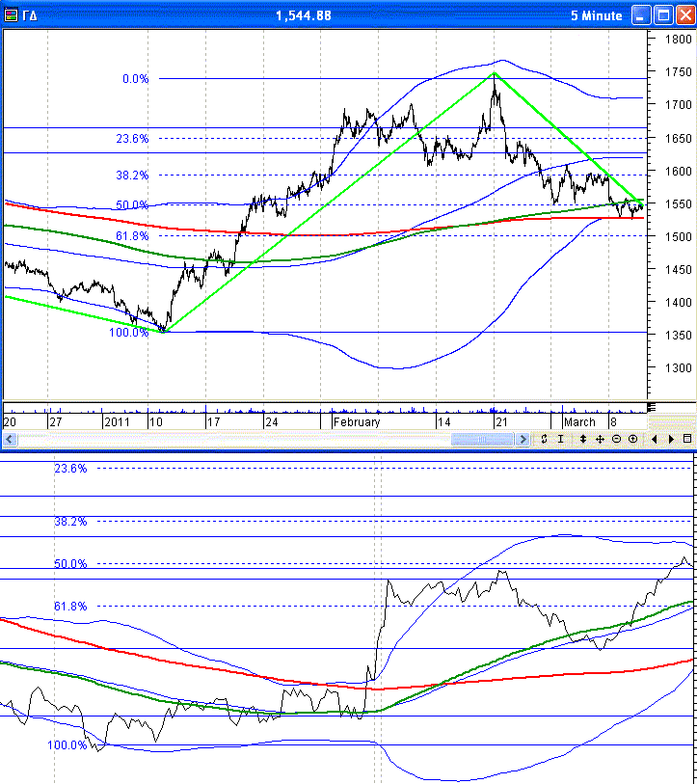697x784 pixels.
Task: Select the 100.0% Fibonacci label in lower chart
Action: pos(67,745)
